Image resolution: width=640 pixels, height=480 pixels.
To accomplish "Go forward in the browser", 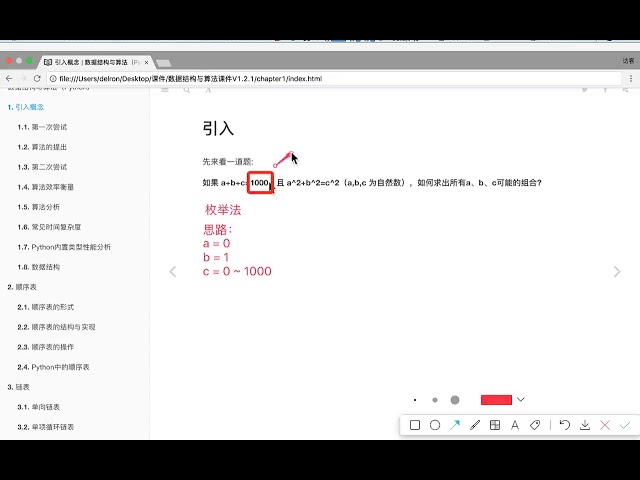I will [x=23, y=78].
